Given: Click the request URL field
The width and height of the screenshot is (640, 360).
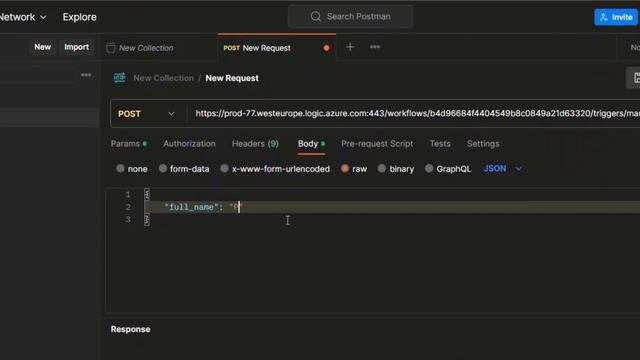Looking at the screenshot, I should (413, 113).
